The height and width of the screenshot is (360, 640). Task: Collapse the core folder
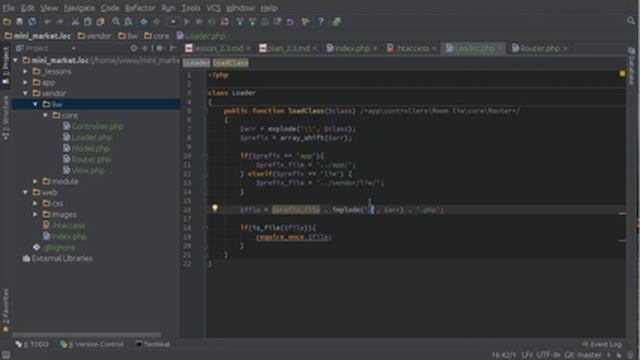[x=46, y=116]
